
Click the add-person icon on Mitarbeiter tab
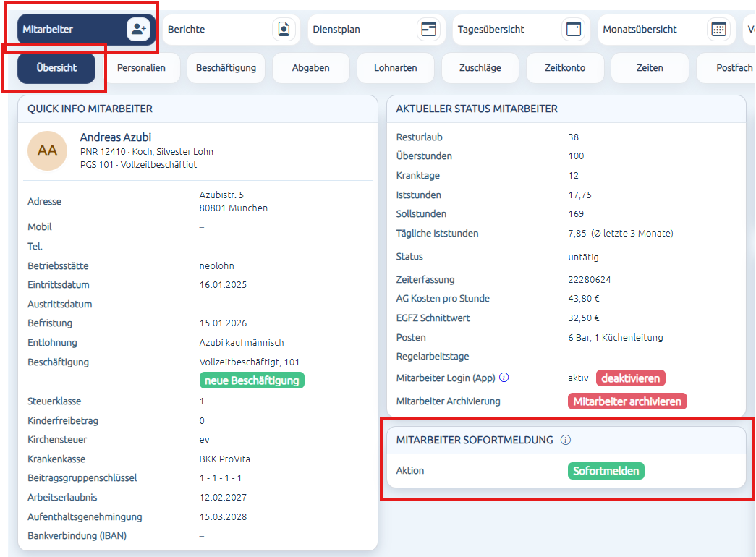point(138,29)
